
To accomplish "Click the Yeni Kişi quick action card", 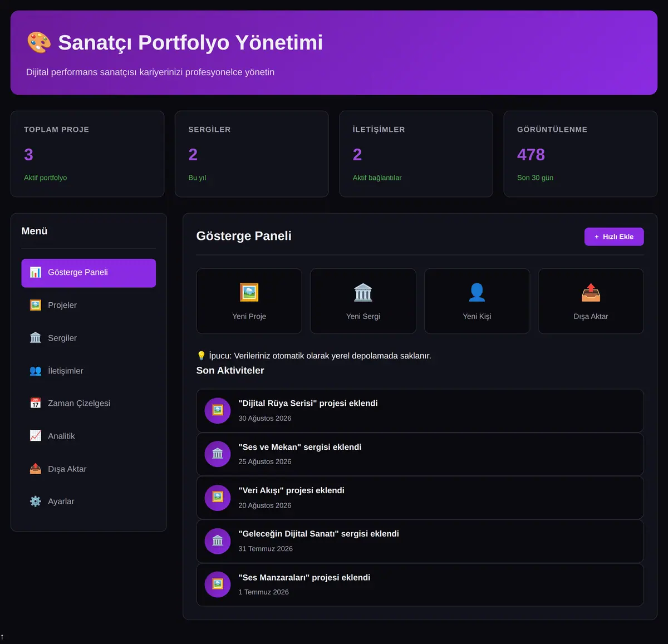I will [x=477, y=301].
